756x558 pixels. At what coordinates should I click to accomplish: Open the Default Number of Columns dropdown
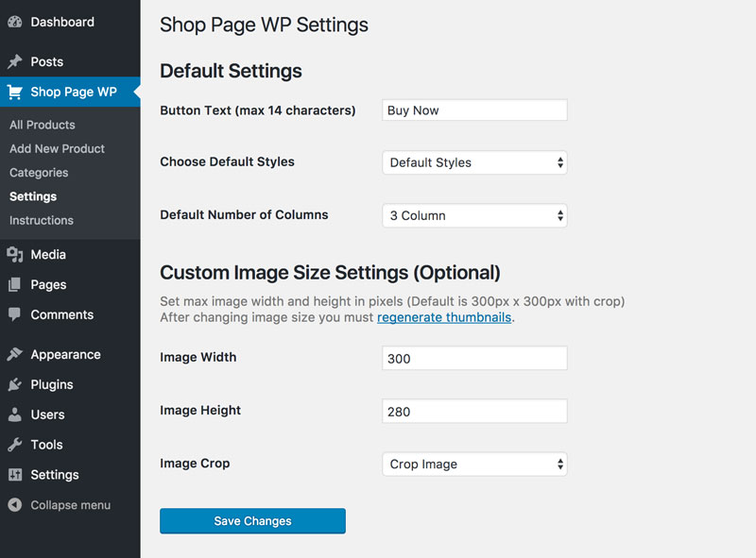[474, 215]
